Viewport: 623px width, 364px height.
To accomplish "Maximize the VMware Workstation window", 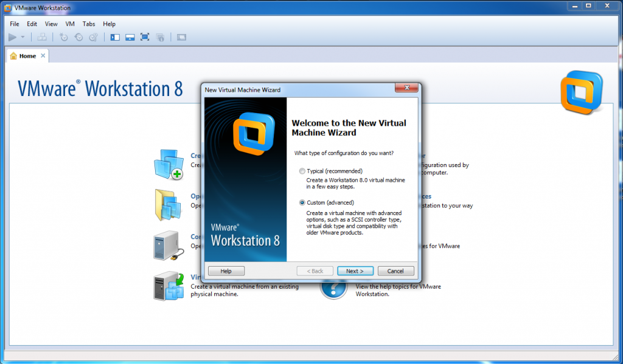I will coord(588,6).
